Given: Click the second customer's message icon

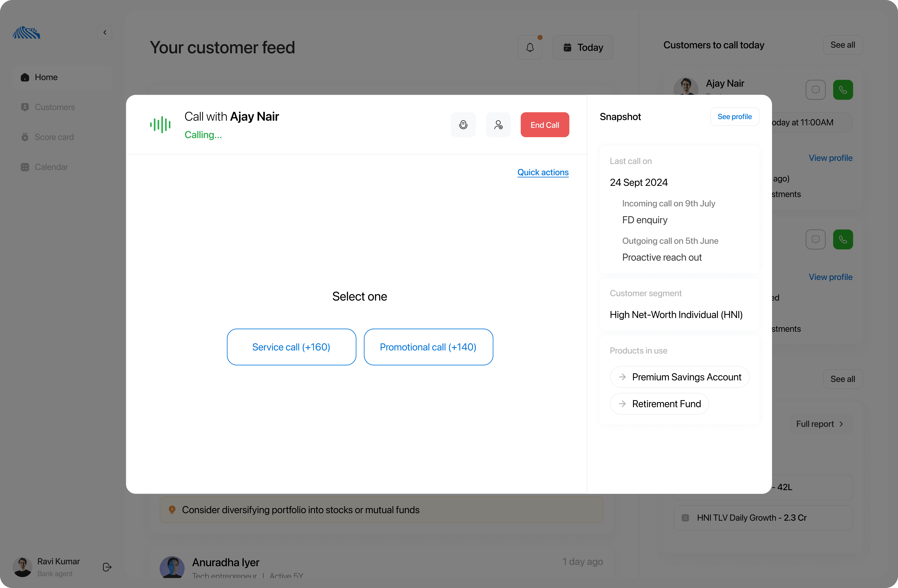Looking at the screenshot, I should (815, 239).
